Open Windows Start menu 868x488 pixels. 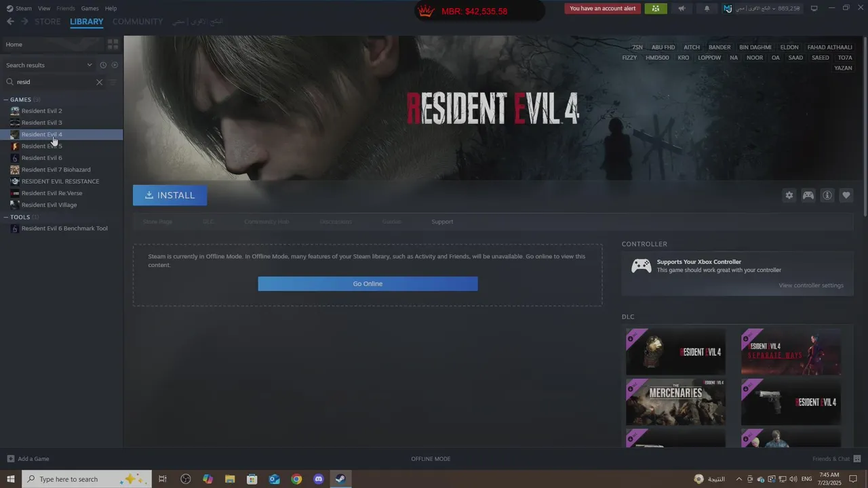[x=10, y=479]
